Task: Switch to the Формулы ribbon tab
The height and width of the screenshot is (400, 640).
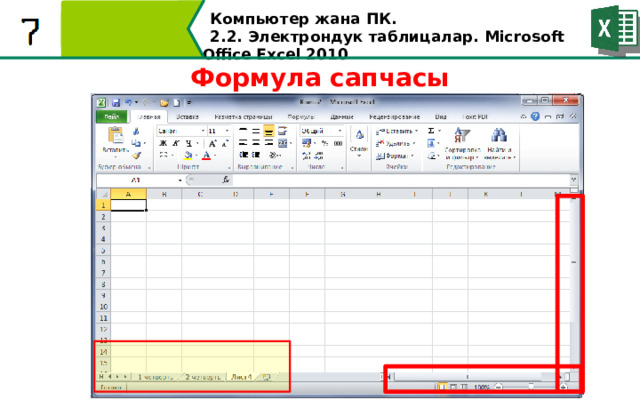Action: click(x=301, y=117)
